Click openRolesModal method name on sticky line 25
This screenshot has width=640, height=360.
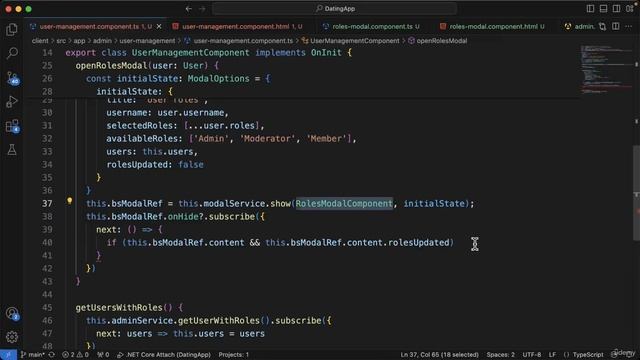pyautogui.click(x=111, y=66)
